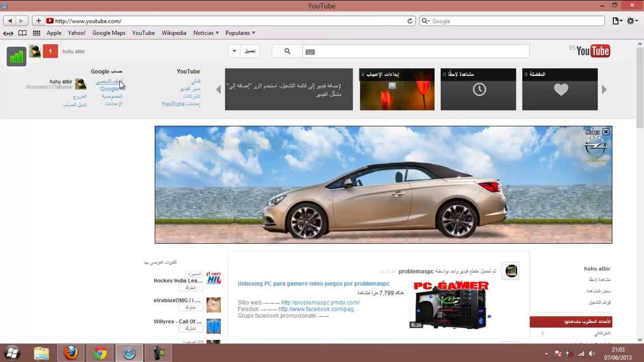The width and height of the screenshot is (644, 362).
Task: Close the Opel ad with X icon
Action: 606,132
